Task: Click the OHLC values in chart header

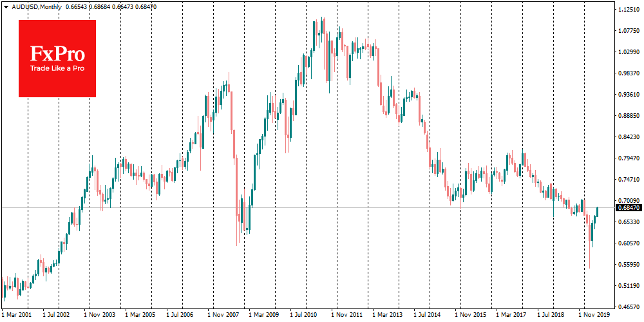Action: 113,6
